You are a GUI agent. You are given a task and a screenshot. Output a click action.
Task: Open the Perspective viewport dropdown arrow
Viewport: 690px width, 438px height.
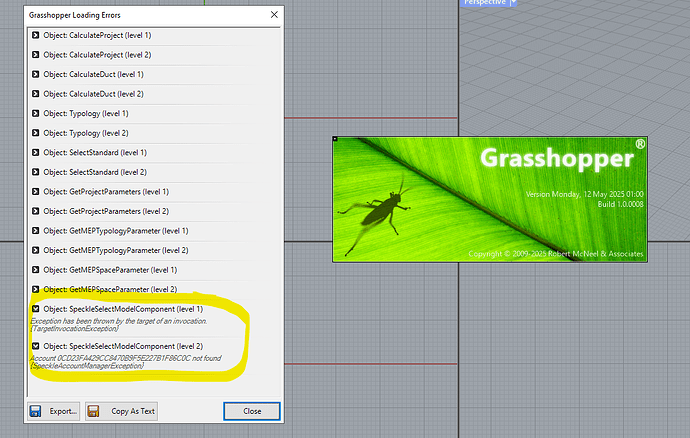(x=513, y=3)
